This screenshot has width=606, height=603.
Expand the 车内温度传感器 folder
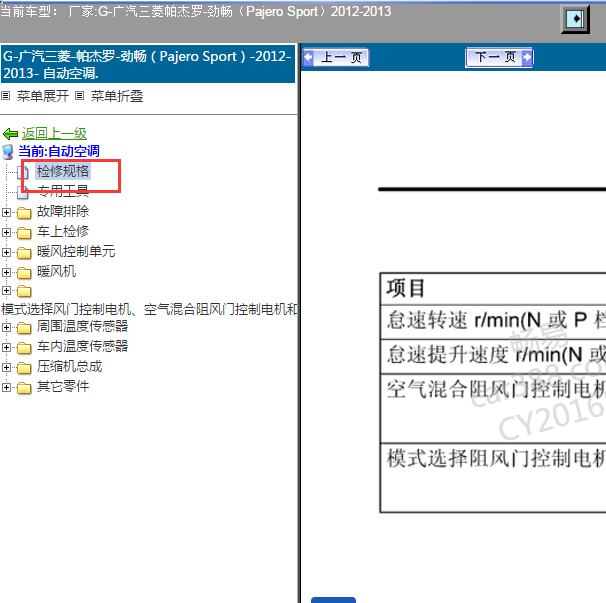(x=6, y=347)
